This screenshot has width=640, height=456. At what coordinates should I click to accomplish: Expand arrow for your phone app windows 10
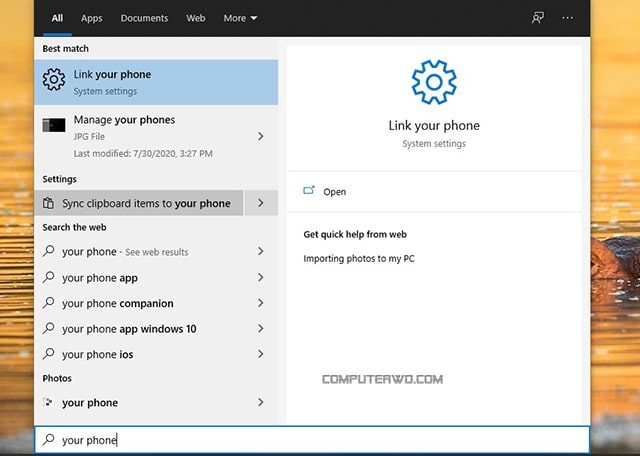260,329
